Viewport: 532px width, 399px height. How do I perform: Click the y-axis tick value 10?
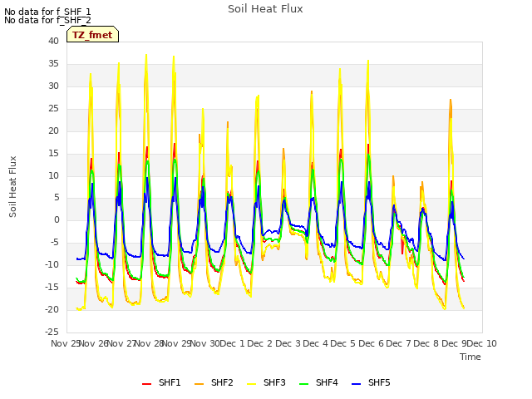(x=53, y=175)
